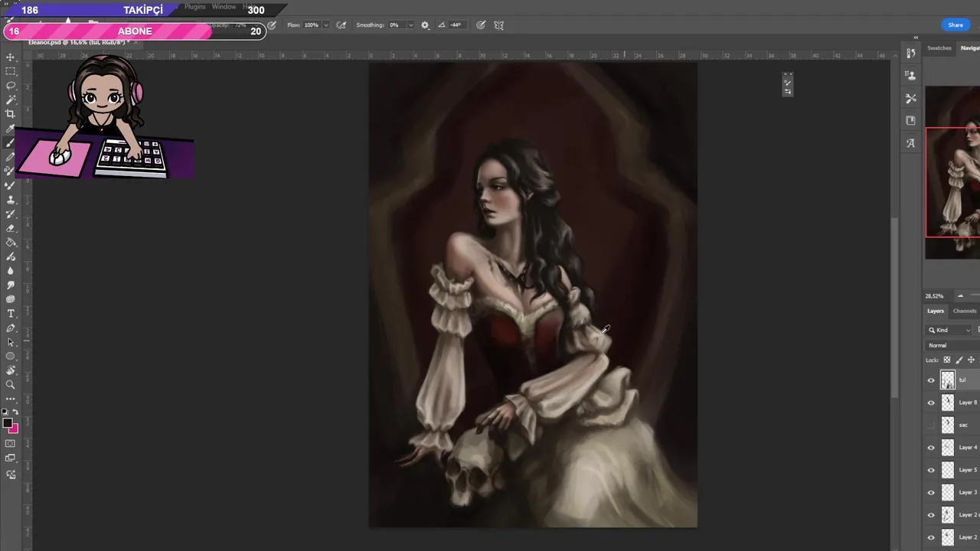This screenshot has height=551, width=980.
Task: Switch to the Channels tab
Action: [965, 311]
